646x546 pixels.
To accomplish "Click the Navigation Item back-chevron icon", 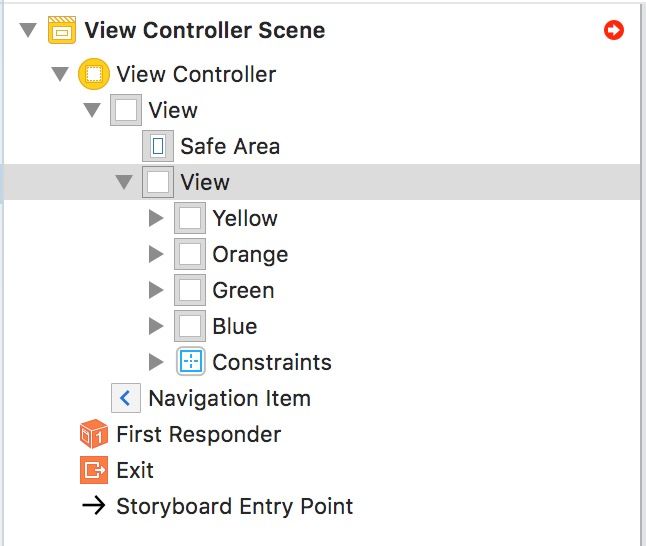I will coord(126,398).
